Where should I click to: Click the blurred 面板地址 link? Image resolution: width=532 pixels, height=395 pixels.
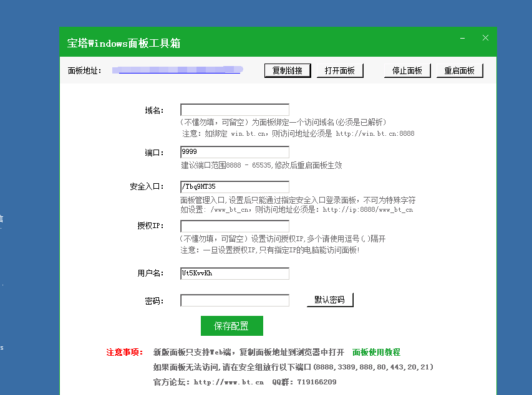178,70
